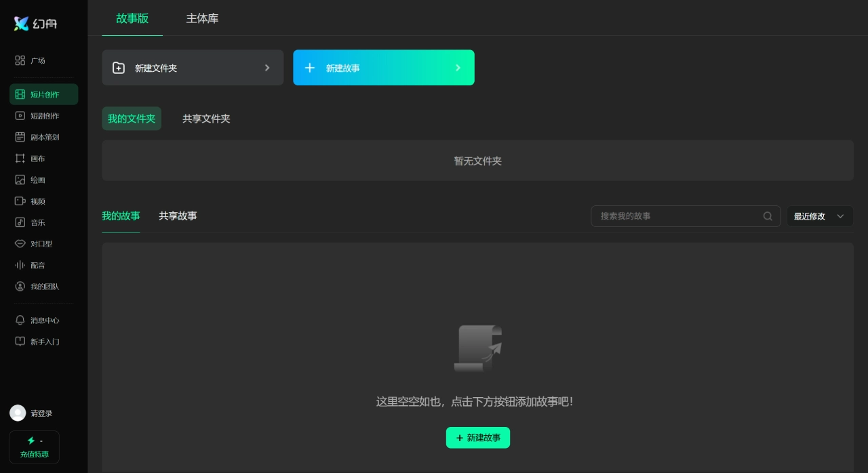
Task: Select the 短片创作 film icon
Action: [20, 94]
